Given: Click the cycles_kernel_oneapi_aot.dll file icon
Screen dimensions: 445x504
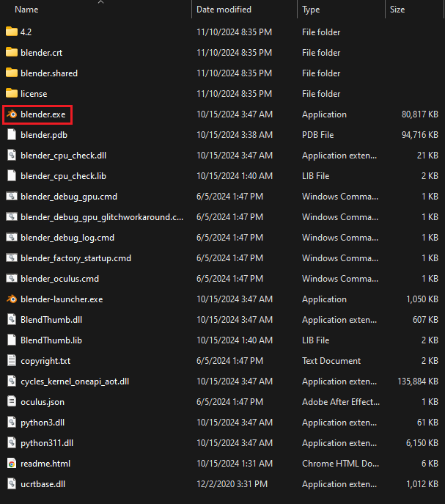Looking at the screenshot, I should tap(12, 381).
